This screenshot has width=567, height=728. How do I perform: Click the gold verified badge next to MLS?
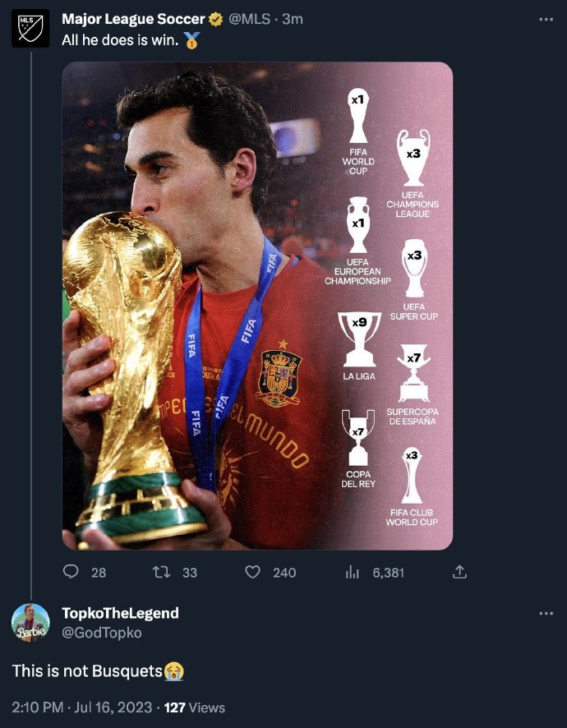pyautogui.click(x=216, y=20)
